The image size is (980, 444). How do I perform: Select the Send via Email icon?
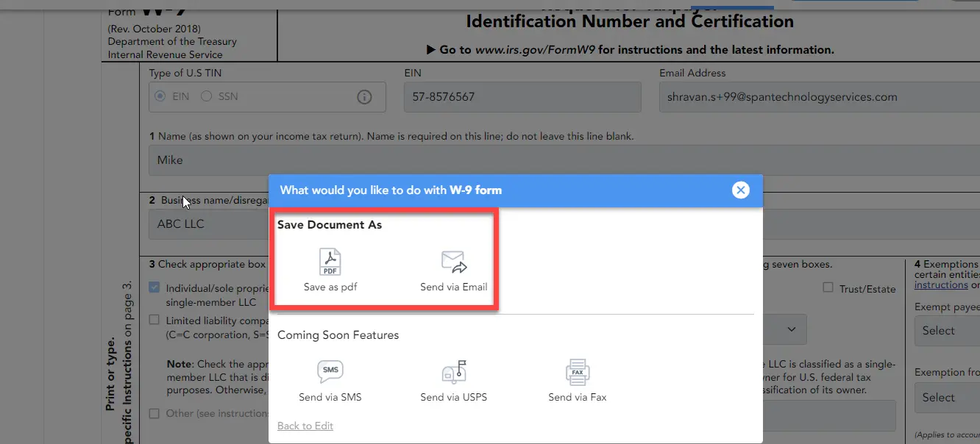coord(453,268)
